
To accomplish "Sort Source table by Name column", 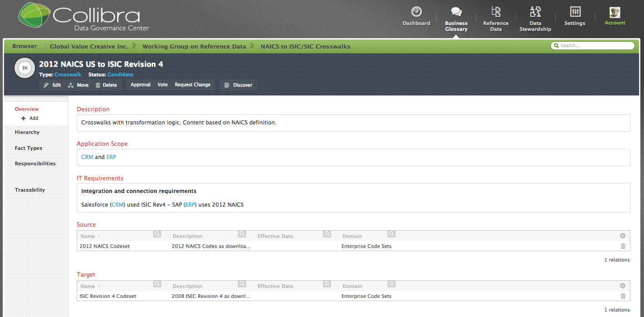I will 88,236.
